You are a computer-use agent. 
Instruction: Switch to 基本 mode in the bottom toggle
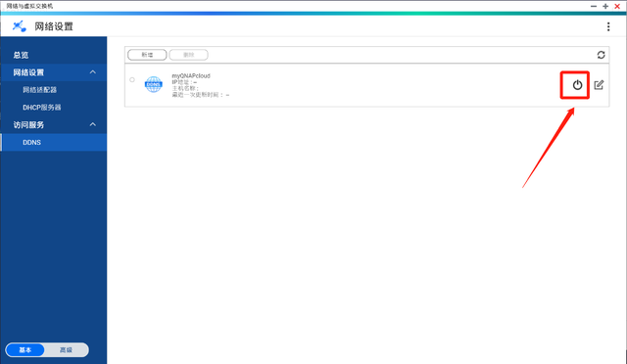(x=25, y=350)
